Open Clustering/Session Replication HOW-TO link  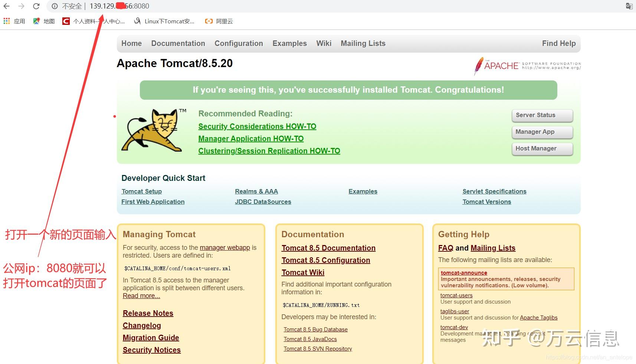pyautogui.click(x=269, y=151)
